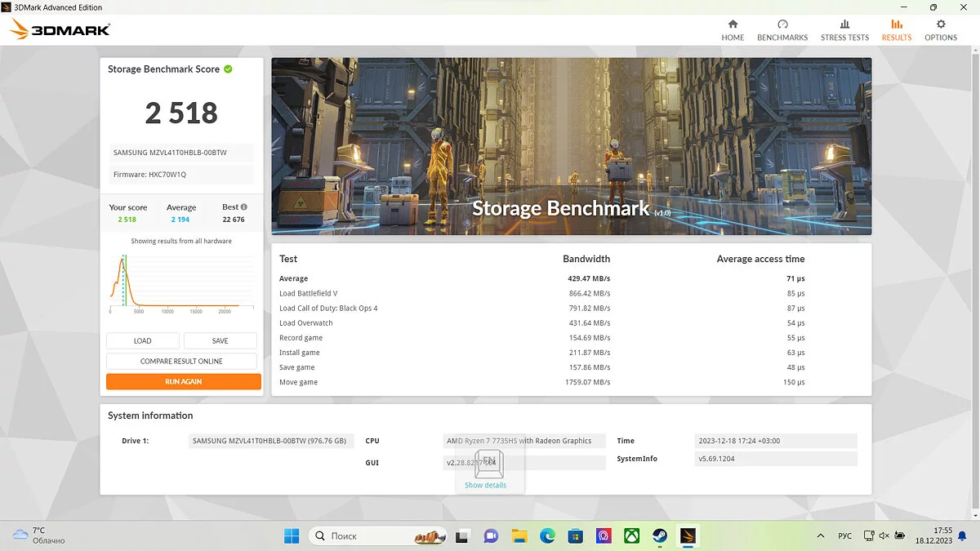Viewport: 980px width, 551px height.
Task: Click COMPARE RESULT ONLINE
Action: click(x=181, y=362)
